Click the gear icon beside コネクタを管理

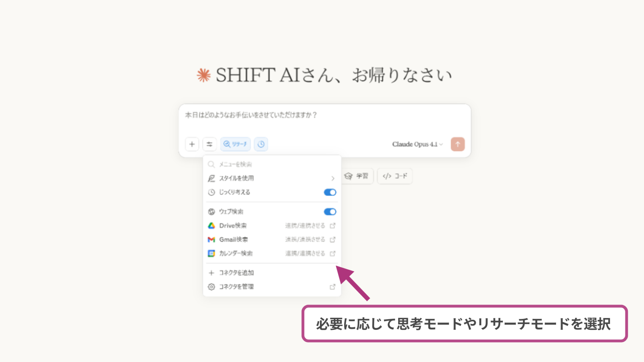coord(211,287)
